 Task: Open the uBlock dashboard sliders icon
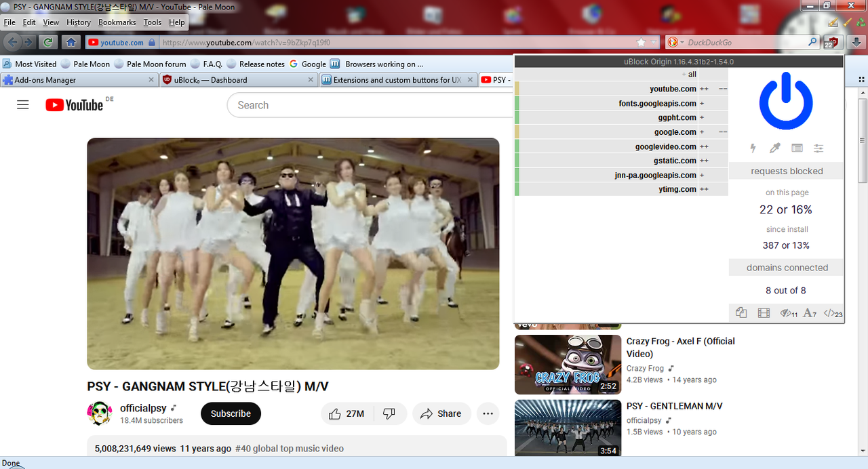tap(819, 148)
